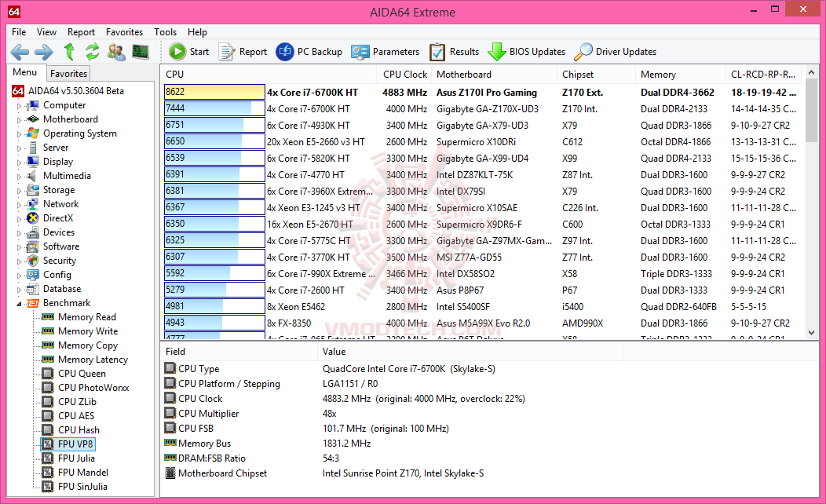Viewport: 826px width, 504px height.
Task: Sort by the CPU Clock column header
Action: pyautogui.click(x=404, y=75)
